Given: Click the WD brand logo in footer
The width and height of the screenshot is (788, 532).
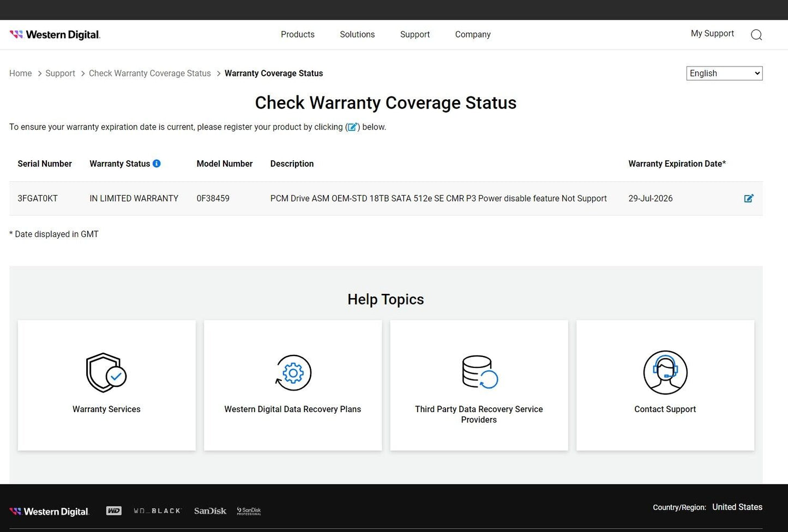Looking at the screenshot, I should click(114, 511).
